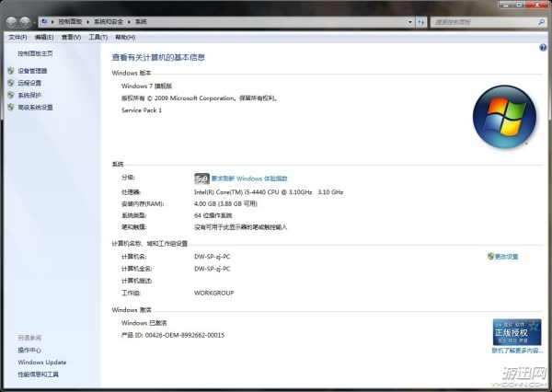Open the 查看(V) menu
The width and height of the screenshot is (552, 392).
pos(71,37)
